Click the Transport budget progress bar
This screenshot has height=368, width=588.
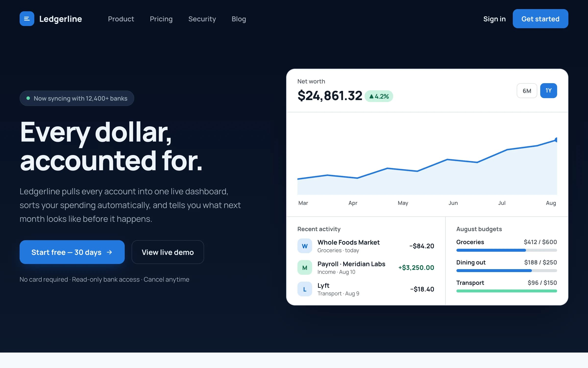[x=507, y=291]
